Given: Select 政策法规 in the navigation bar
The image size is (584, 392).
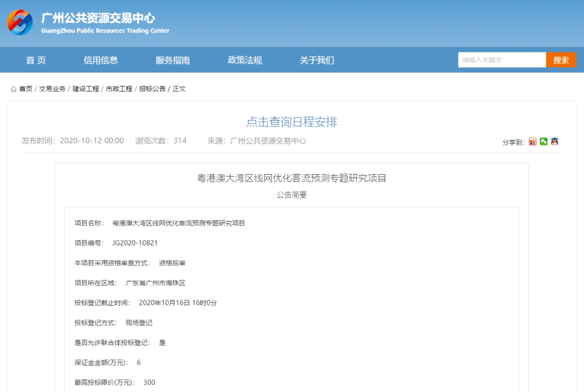Looking at the screenshot, I should [245, 60].
